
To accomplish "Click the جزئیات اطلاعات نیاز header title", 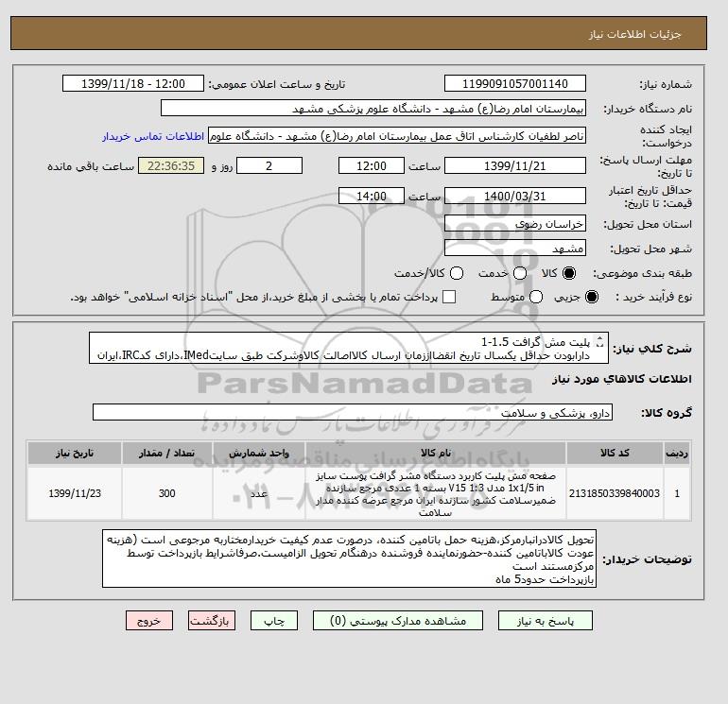I will click(634, 34).
